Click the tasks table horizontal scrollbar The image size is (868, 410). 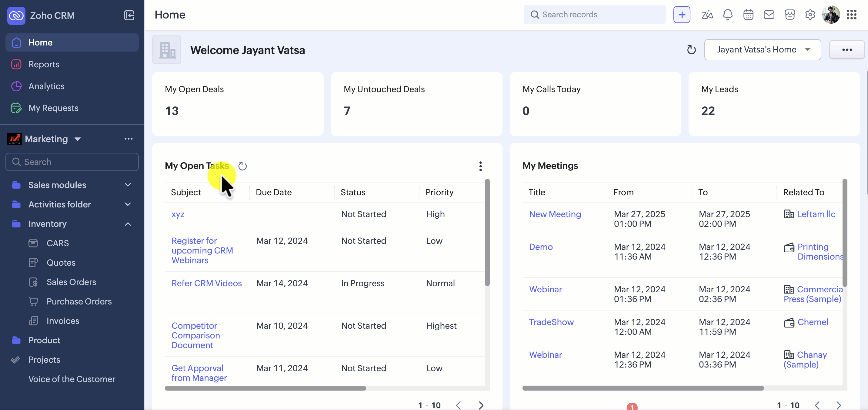pyautogui.click(x=265, y=388)
